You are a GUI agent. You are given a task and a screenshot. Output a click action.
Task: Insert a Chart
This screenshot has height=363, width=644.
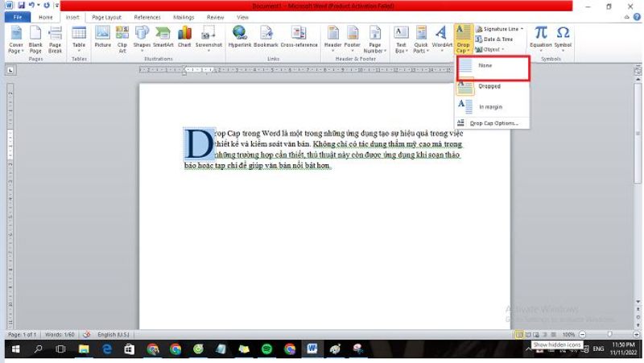(184, 37)
